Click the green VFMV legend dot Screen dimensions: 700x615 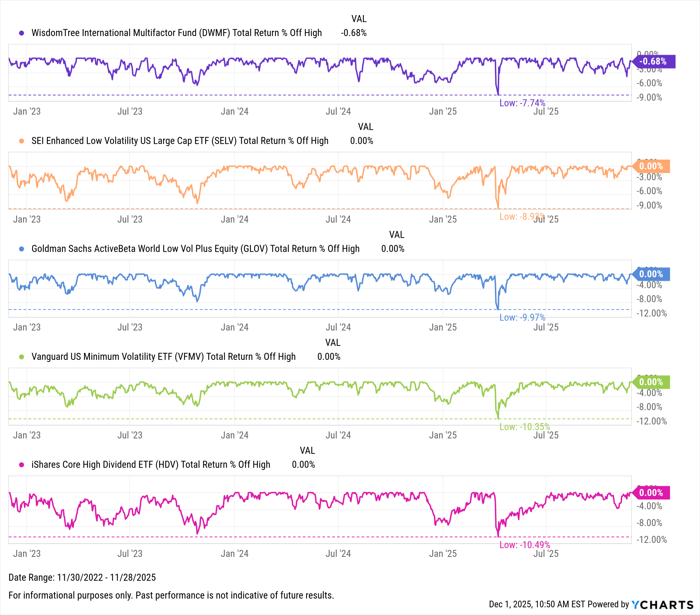pos(22,357)
